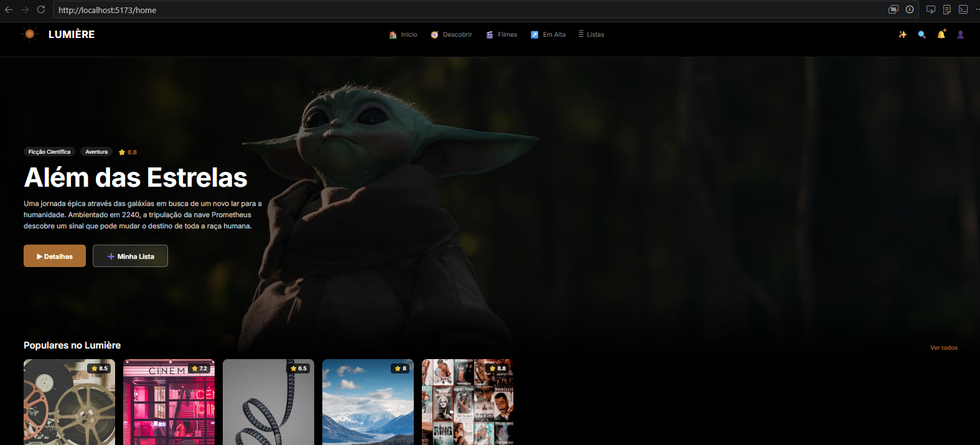Click the Além das Estrelas title
This screenshot has height=445, width=980.
pyautogui.click(x=136, y=177)
